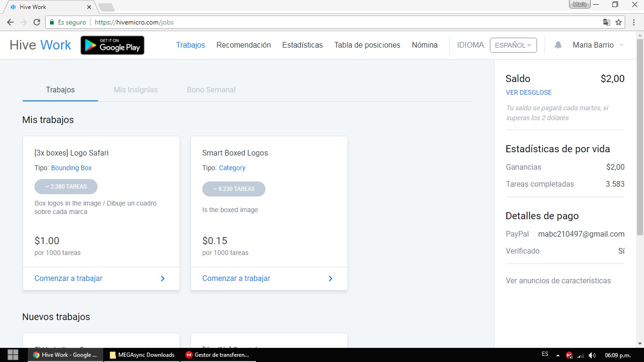This screenshot has height=362, width=644.
Task: Switch to the Bono Semanal tab
Action: (211, 90)
